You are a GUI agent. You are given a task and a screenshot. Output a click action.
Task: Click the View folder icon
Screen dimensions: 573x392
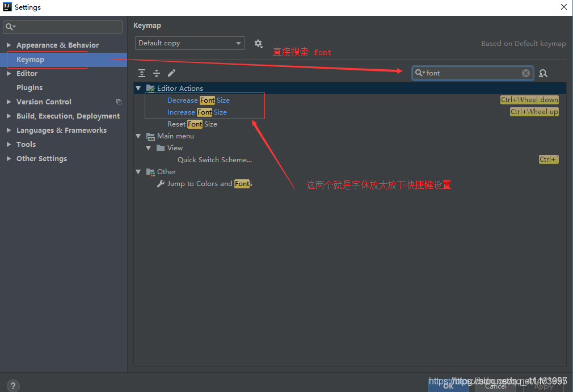pos(161,148)
